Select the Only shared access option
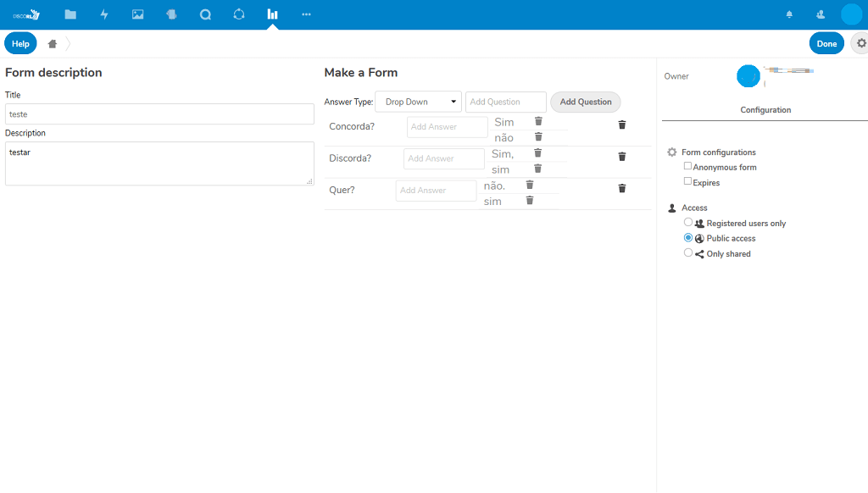 tap(688, 253)
